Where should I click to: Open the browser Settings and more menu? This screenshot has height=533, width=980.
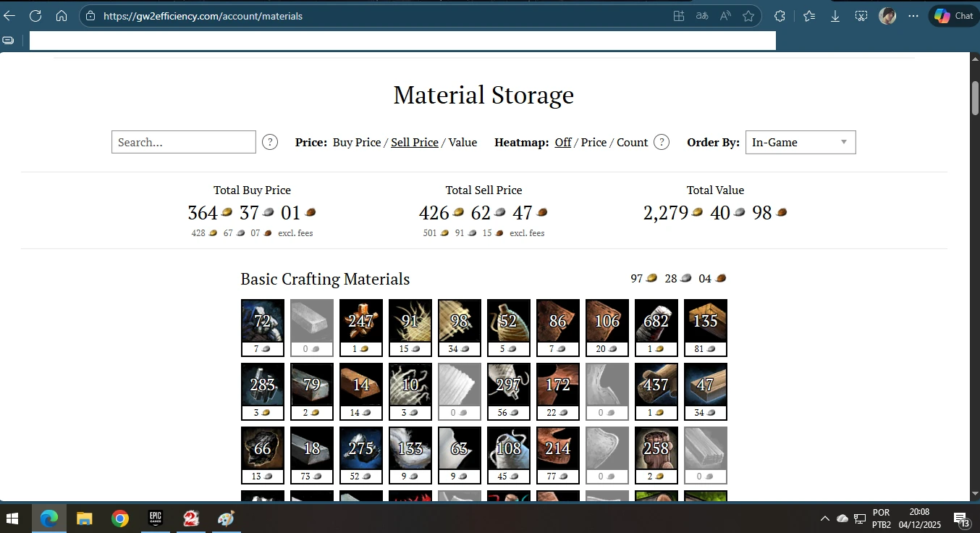pyautogui.click(x=913, y=16)
